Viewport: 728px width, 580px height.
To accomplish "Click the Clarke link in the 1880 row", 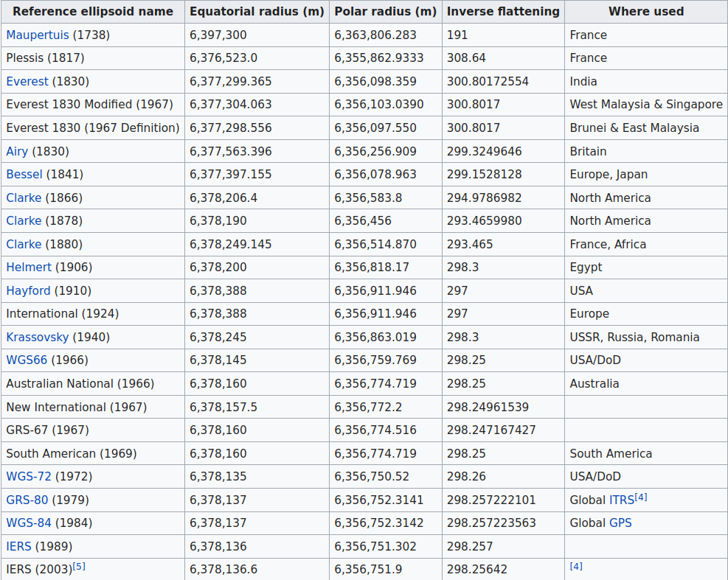I will pyautogui.click(x=24, y=245).
